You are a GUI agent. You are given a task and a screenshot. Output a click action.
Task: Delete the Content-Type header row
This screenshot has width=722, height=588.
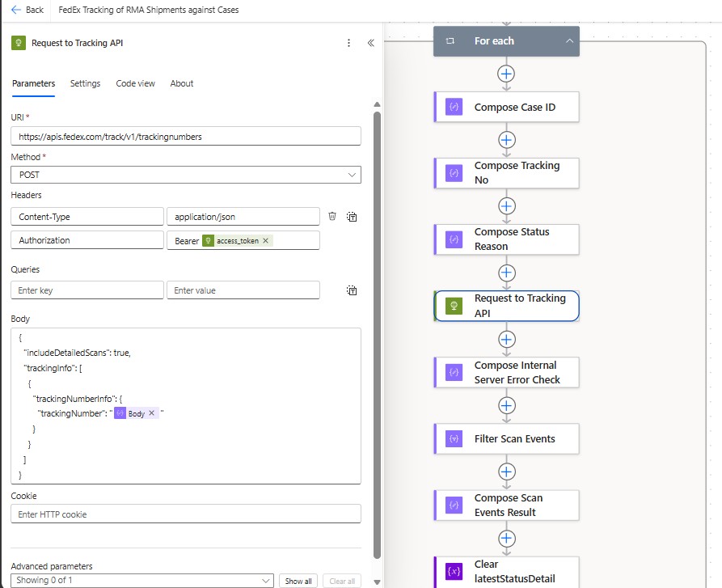tap(332, 216)
